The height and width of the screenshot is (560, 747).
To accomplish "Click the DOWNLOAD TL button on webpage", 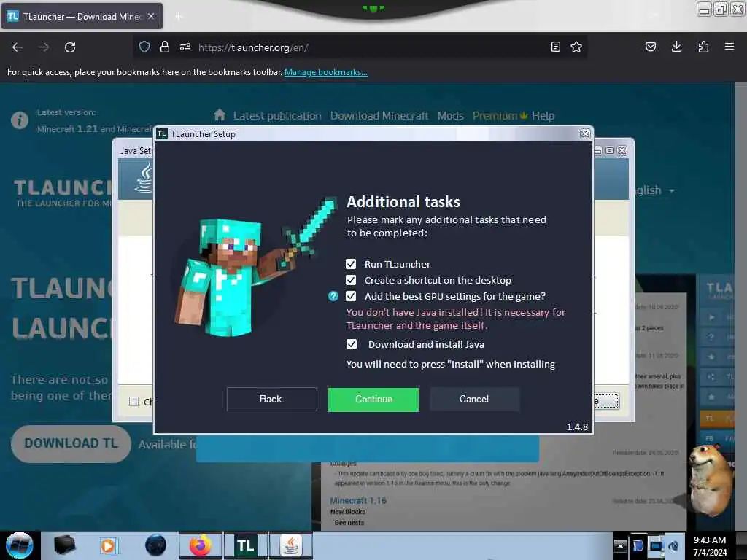I will [71, 443].
